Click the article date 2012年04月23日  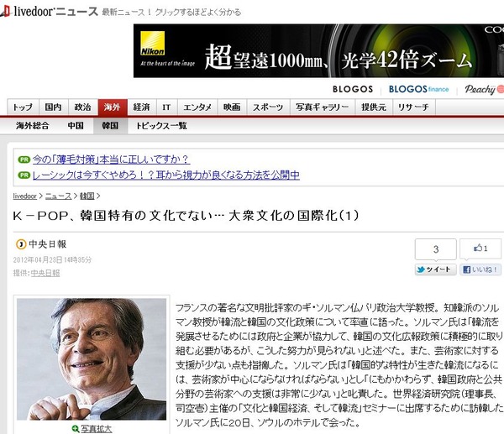coord(52,259)
